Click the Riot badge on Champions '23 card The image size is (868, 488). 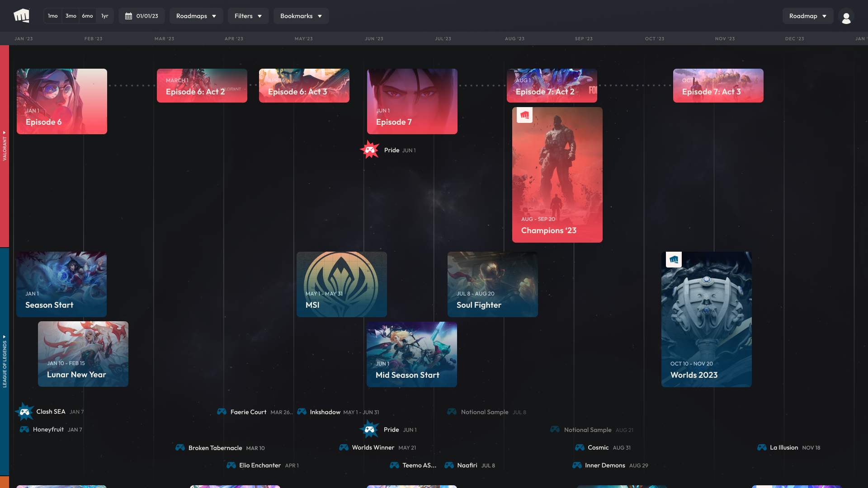[x=524, y=115]
